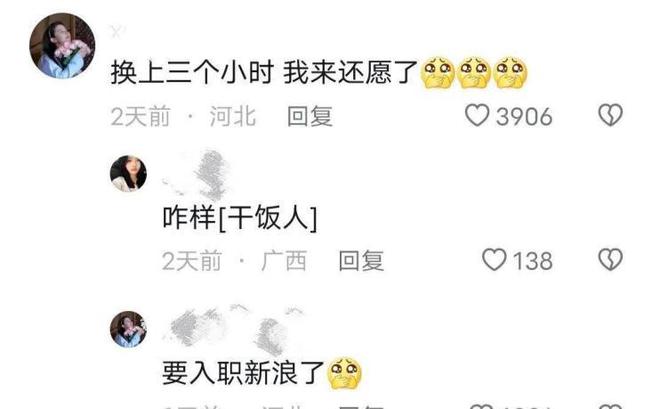Tap the 138 like count

click(x=532, y=261)
